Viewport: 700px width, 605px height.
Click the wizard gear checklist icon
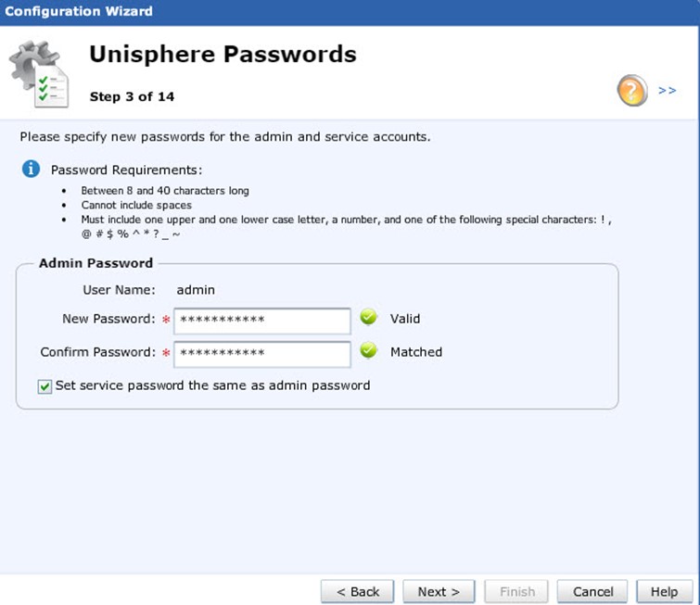(39, 74)
